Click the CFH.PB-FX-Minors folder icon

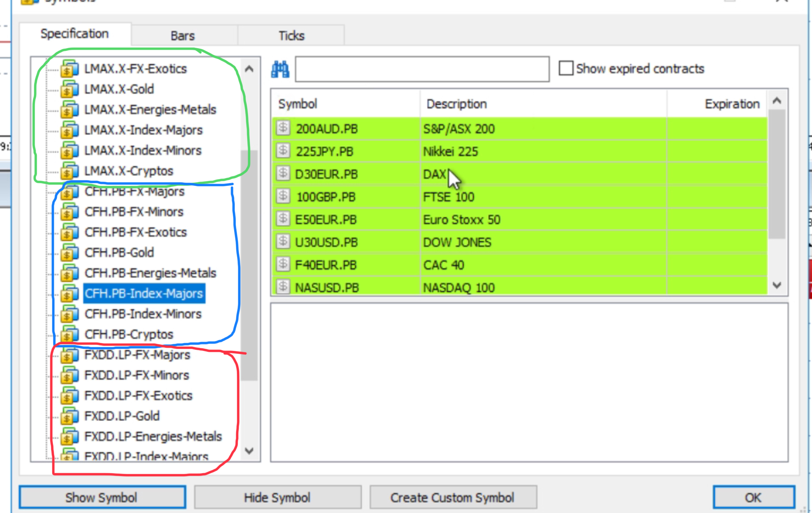(69, 212)
